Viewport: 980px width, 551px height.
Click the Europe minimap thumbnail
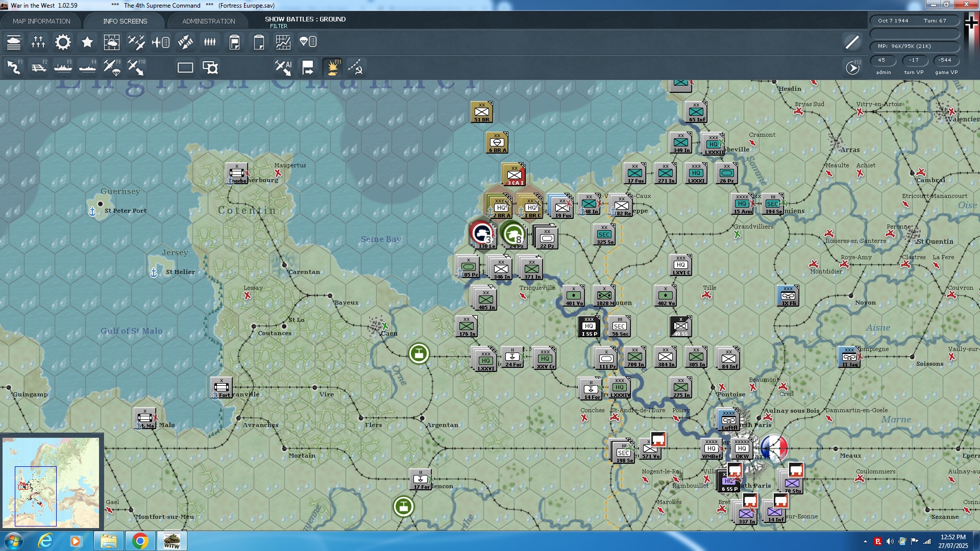click(51, 482)
